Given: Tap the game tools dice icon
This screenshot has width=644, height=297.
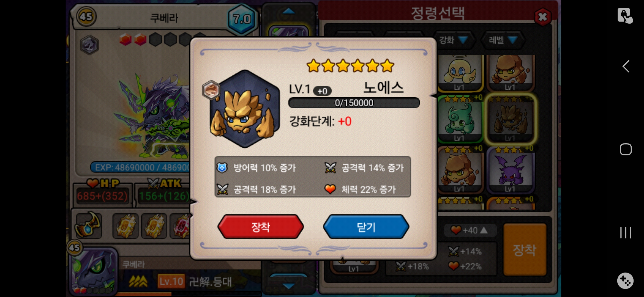Looking at the screenshot, I should pyautogui.click(x=625, y=281).
